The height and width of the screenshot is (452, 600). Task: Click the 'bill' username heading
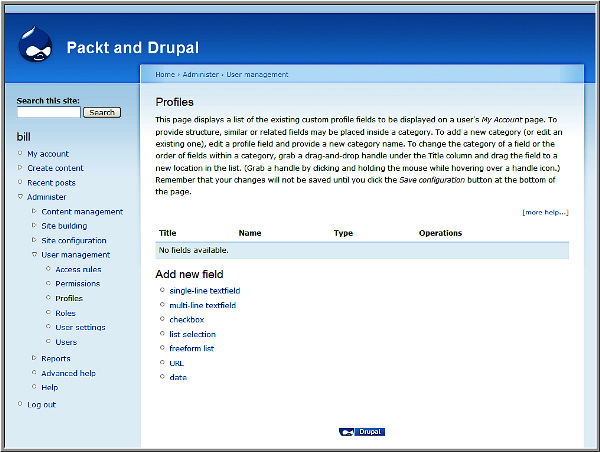(23, 137)
